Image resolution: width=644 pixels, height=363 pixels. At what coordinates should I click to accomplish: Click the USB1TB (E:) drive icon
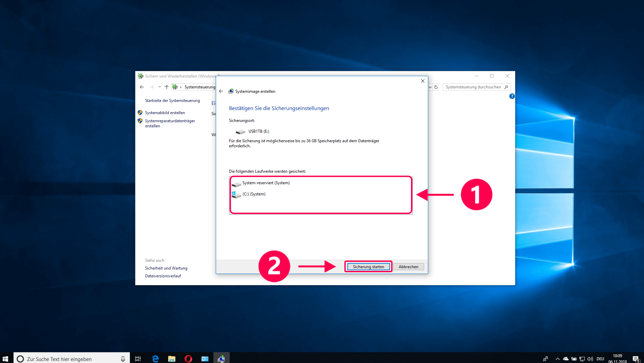click(x=240, y=131)
